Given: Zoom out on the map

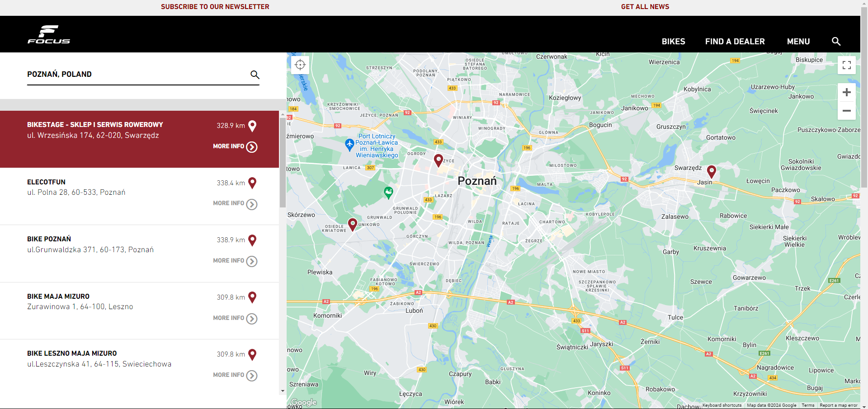Looking at the screenshot, I should [x=847, y=111].
